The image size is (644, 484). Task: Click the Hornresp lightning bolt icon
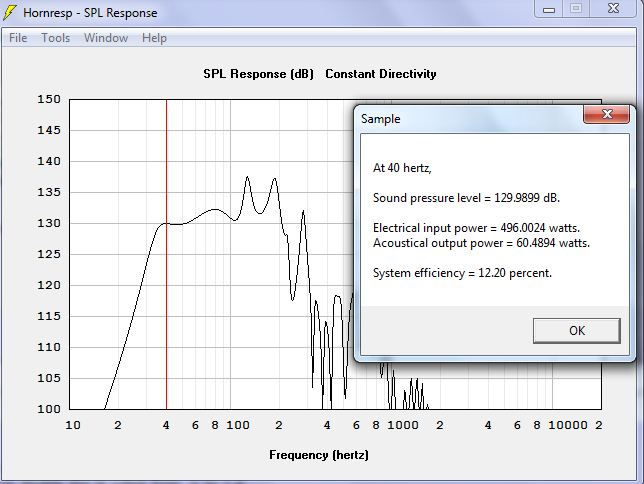(x=10, y=13)
